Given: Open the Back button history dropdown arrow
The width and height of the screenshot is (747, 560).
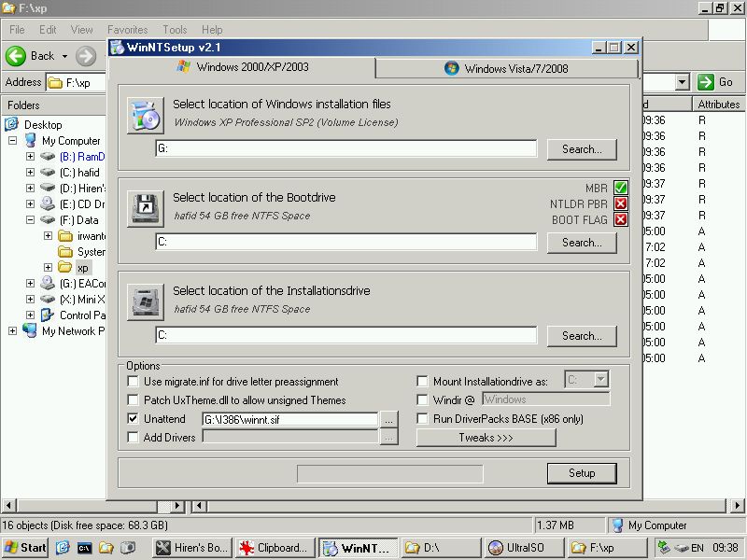Looking at the screenshot, I should pos(64,56).
